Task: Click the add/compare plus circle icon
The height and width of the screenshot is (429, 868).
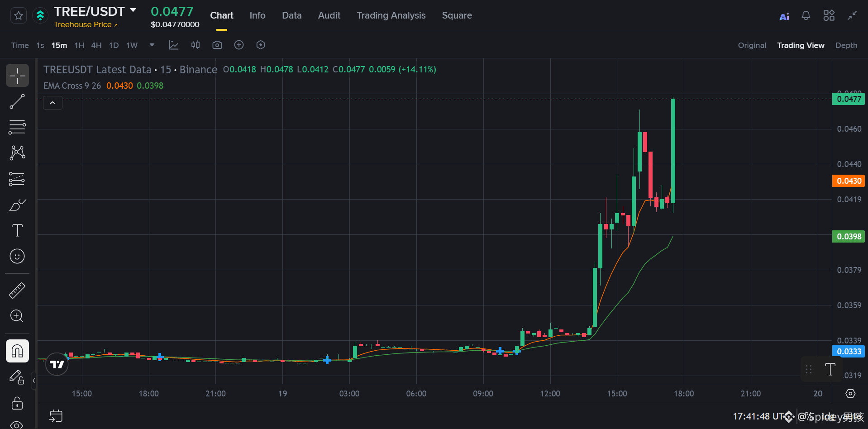Action: [239, 45]
